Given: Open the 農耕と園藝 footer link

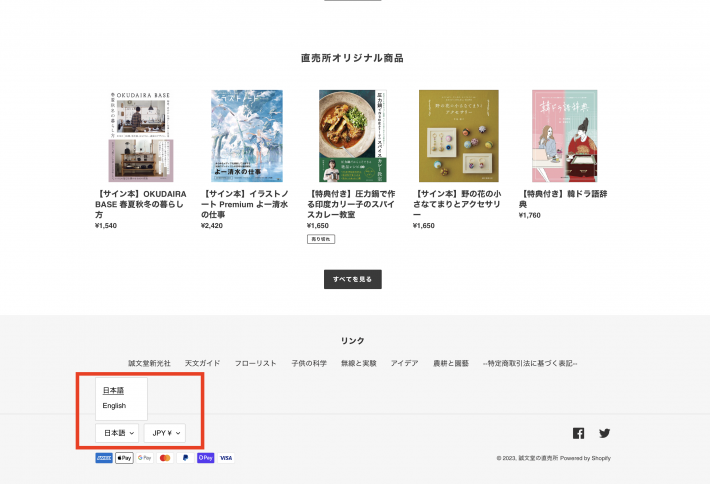Looking at the screenshot, I should (x=451, y=363).
